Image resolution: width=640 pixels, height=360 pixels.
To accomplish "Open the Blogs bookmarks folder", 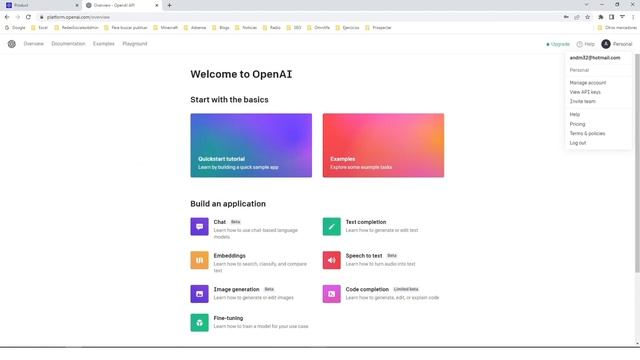I will (221, 28).
